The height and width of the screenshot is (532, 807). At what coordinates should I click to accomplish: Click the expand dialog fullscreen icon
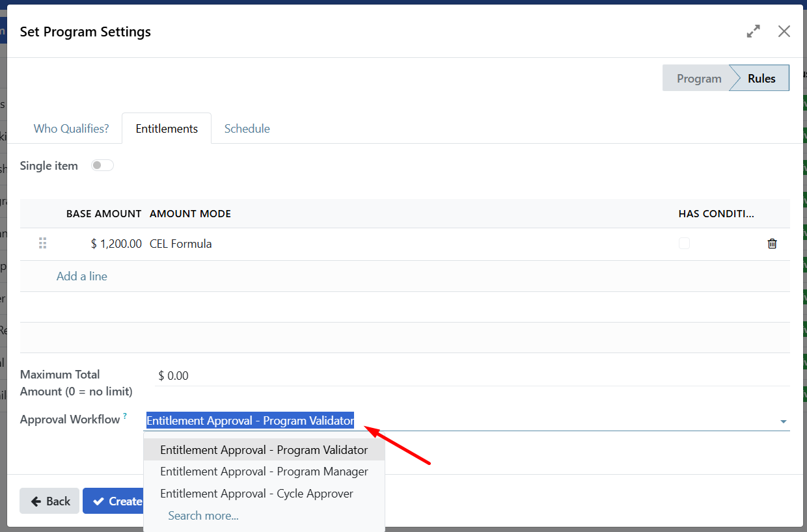coord(753,31)
